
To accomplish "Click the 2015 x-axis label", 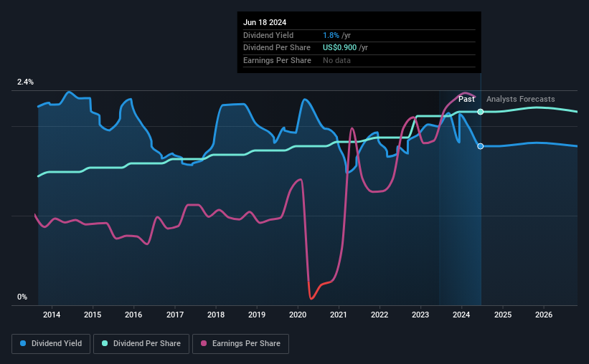I will coord(93,315).
